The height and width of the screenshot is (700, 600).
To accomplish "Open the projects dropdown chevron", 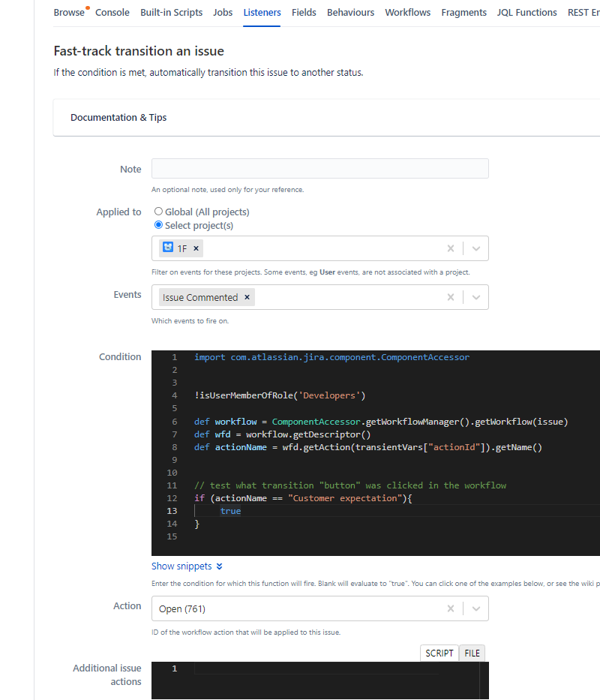I will click(x=476, y=248).
